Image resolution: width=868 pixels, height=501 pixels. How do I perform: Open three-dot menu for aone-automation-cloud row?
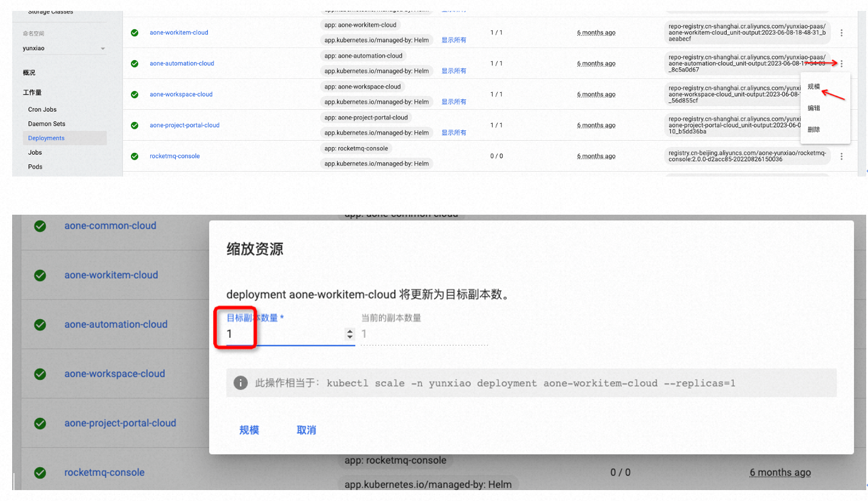coord(841,64)
